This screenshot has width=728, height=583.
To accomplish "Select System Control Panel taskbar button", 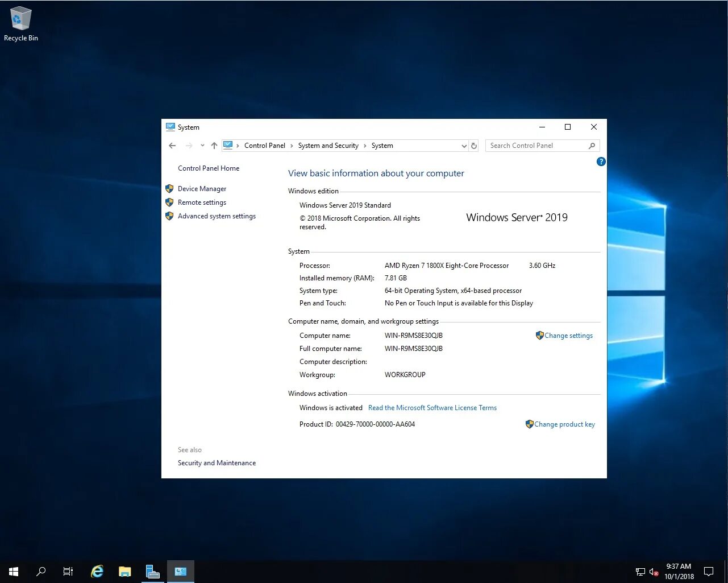I will tap(181, 572).
